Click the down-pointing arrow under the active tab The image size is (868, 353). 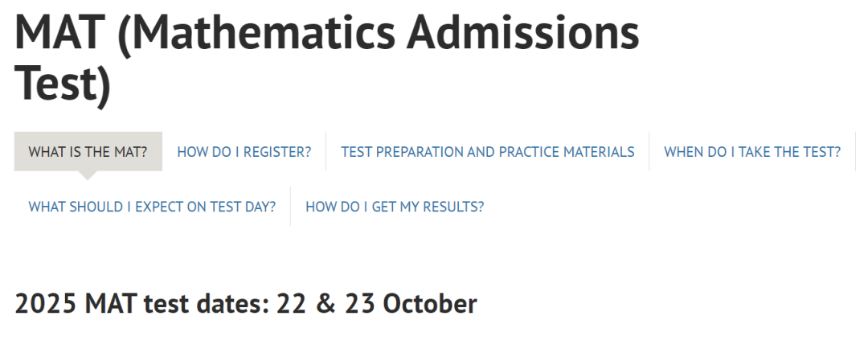tap(88, 174)
